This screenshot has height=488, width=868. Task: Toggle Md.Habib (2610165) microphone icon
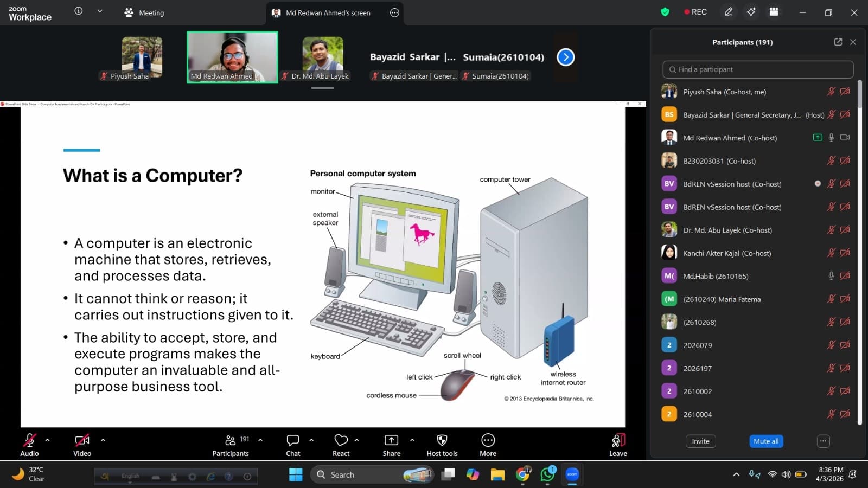point(831,276)
